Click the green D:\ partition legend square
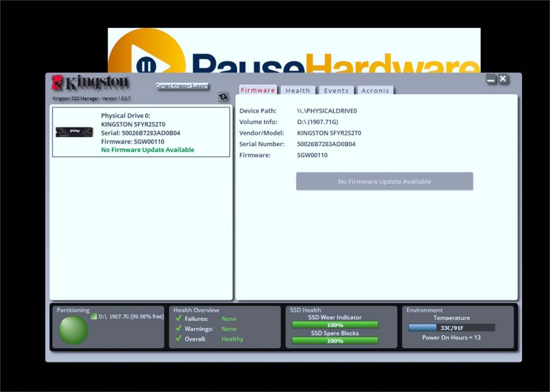Image resolution: width=550 pixels, height=392 pixels. click(x=94, y=316)
